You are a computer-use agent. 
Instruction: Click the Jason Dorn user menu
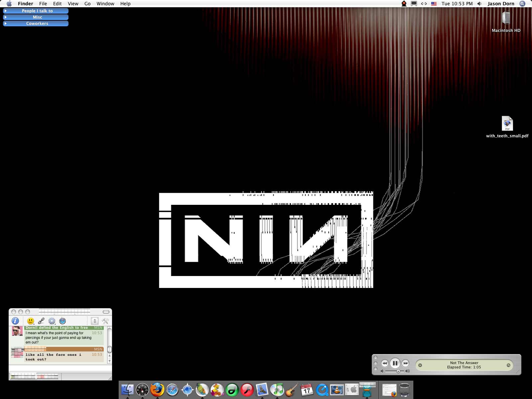click(501, 4)
